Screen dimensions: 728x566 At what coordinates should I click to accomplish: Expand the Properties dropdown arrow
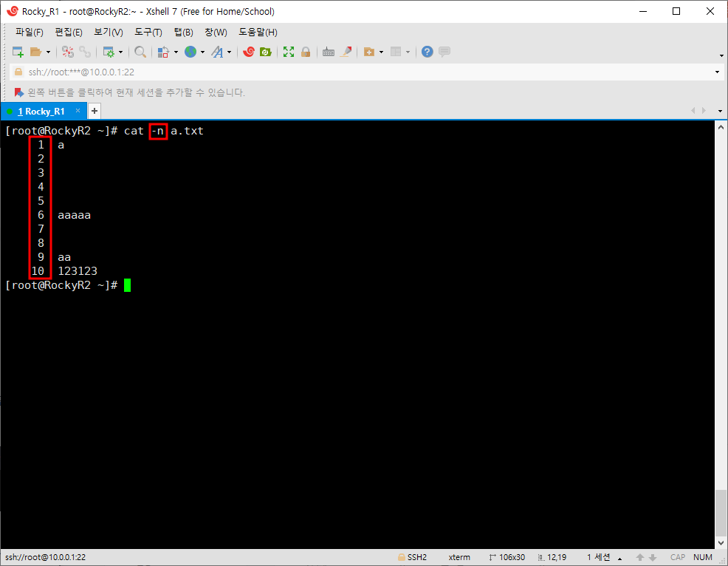coord(120,52)
